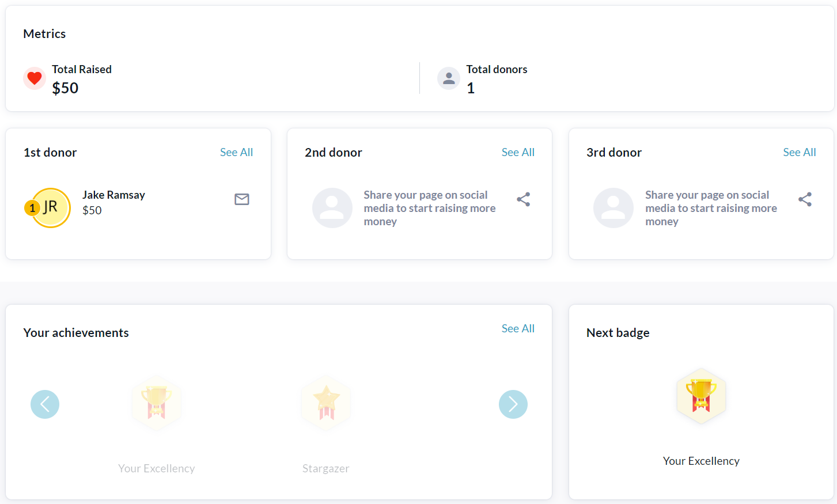Click the Next badge trophy icon
This screenshot has width=837, height=504.
(701, 396)
